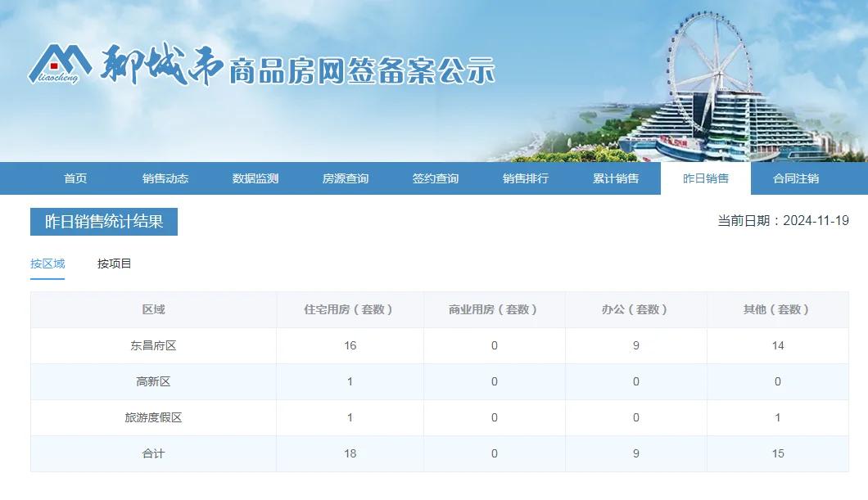Select the active 昨日销售 menu item

point(706,178)
